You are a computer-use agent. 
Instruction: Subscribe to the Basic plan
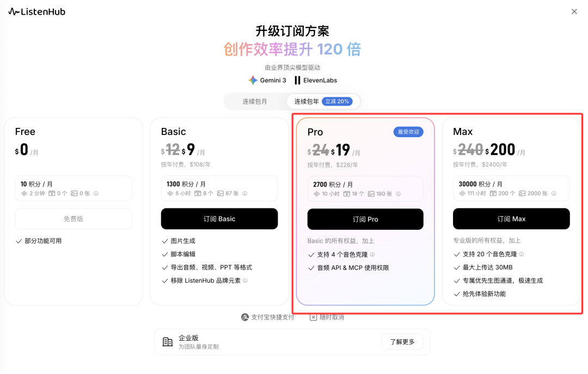point(219,219)
